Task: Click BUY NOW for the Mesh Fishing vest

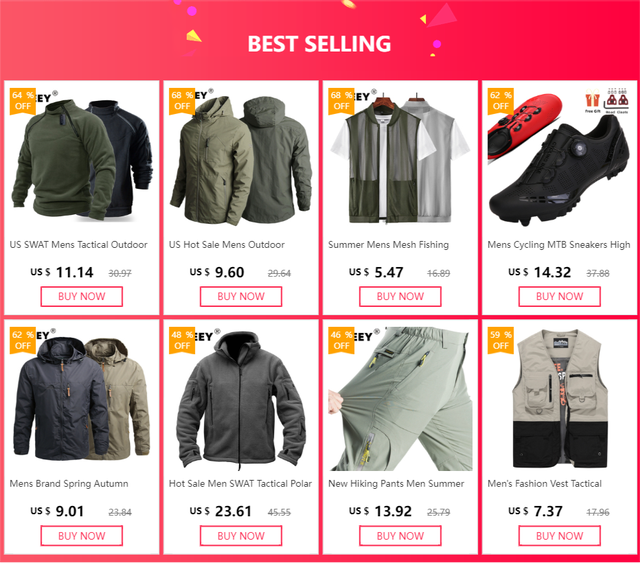Action: (400, 296)
